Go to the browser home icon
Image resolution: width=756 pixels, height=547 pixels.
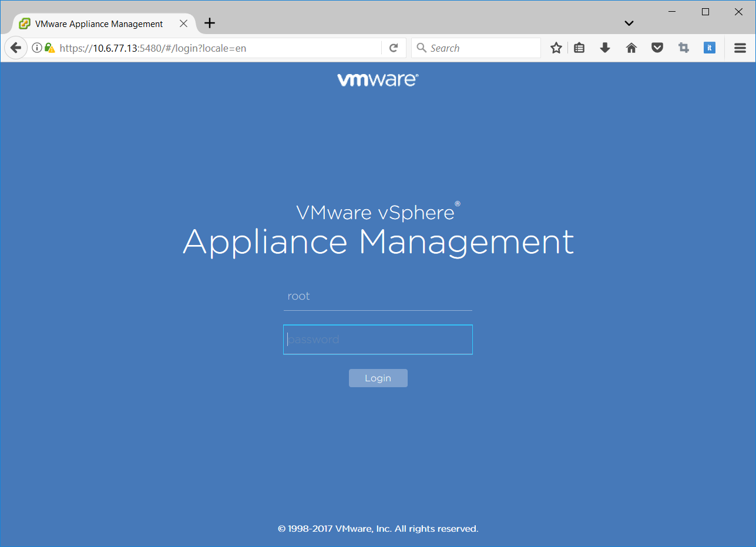(x=631, y=48)
